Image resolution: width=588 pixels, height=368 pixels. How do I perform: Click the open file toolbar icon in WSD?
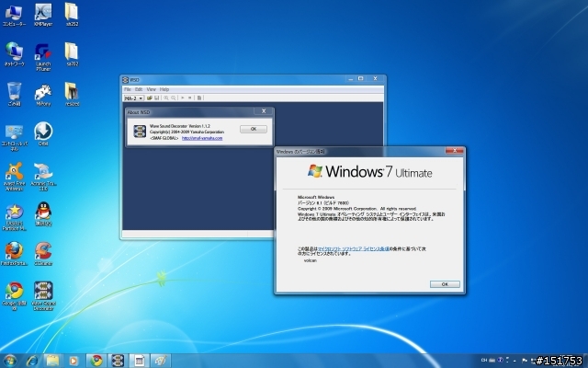(149, 98)
